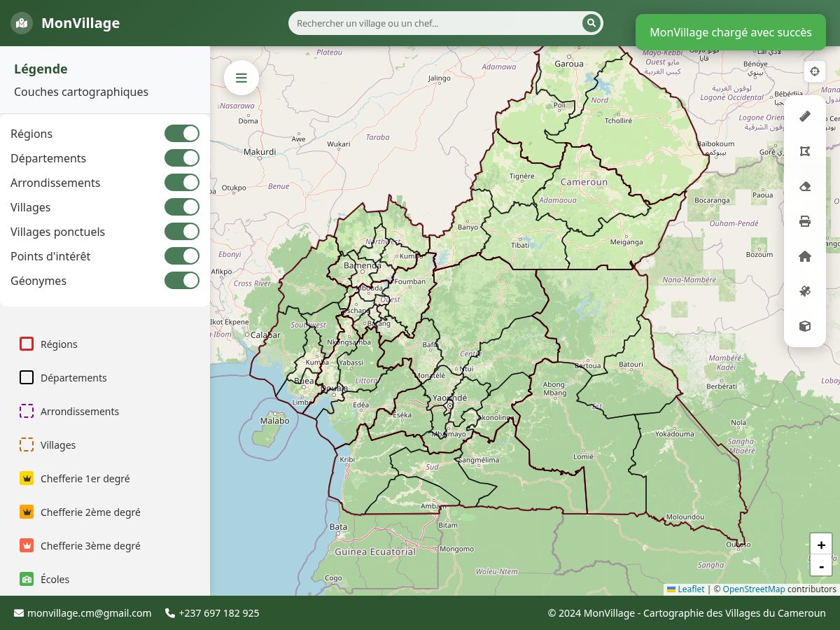Viewport: 840px width, 630px height.
Task: Switch off the Géonymes layer
Action: click(182, 281)
